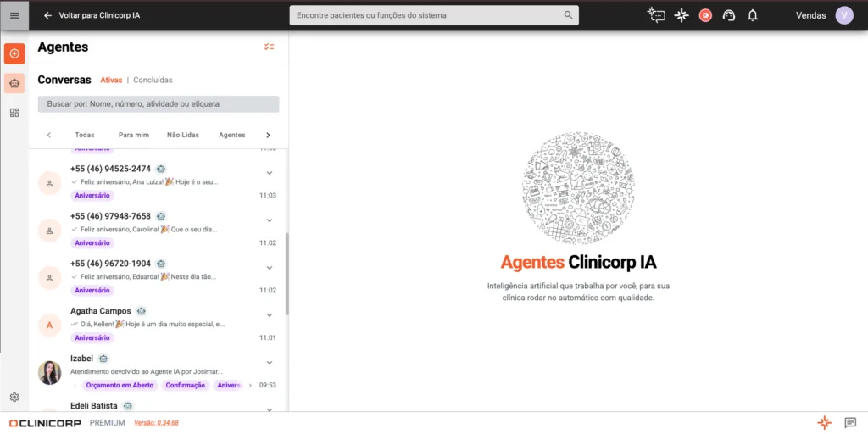The height and width of the screenshot is (434, 868).
Task: Click Izabel's profile photo
Action: [x=49, y=373]
